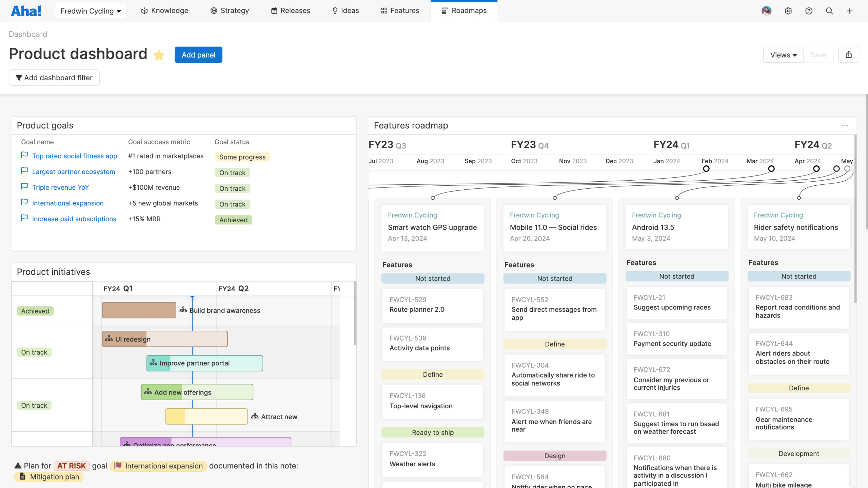Toggle the favorite star on Product dashboard
This screenshot has width=868, height=488.
tap(159, 55)
